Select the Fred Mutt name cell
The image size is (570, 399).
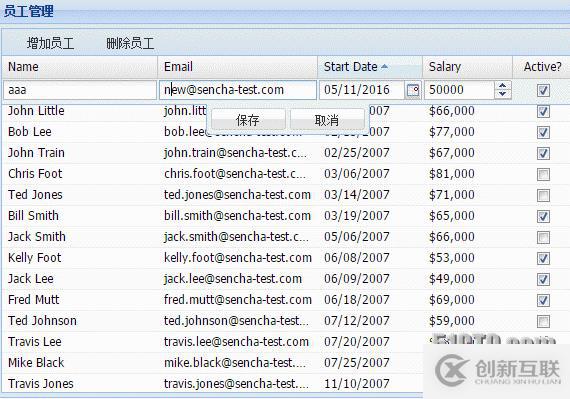tap(34, 300)
